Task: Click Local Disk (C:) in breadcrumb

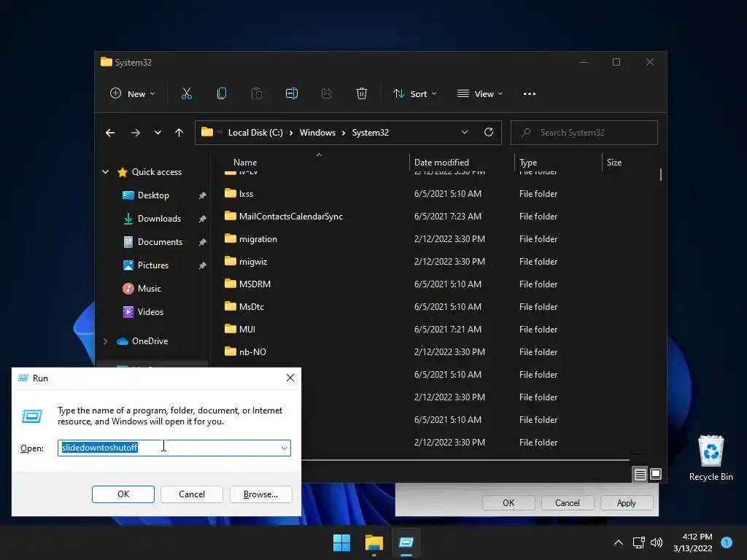Action: (x=255, y=133)
